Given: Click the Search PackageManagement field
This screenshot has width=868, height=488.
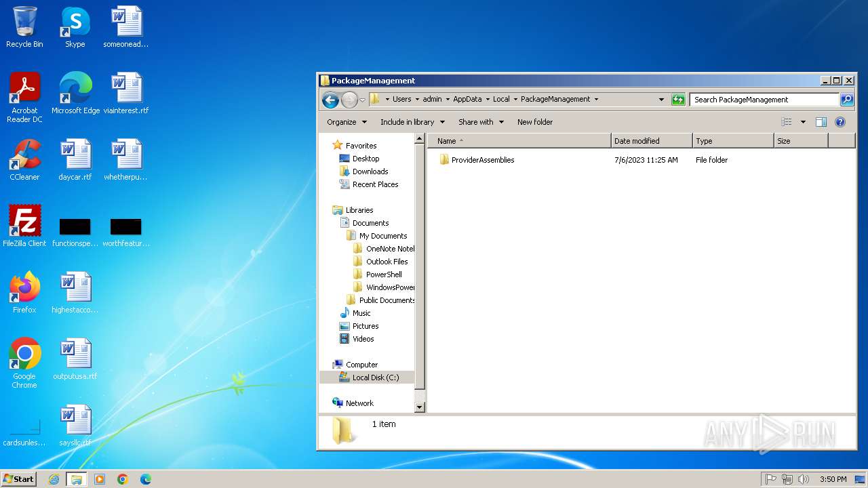Looking at the screenshot, I should 765,100.
